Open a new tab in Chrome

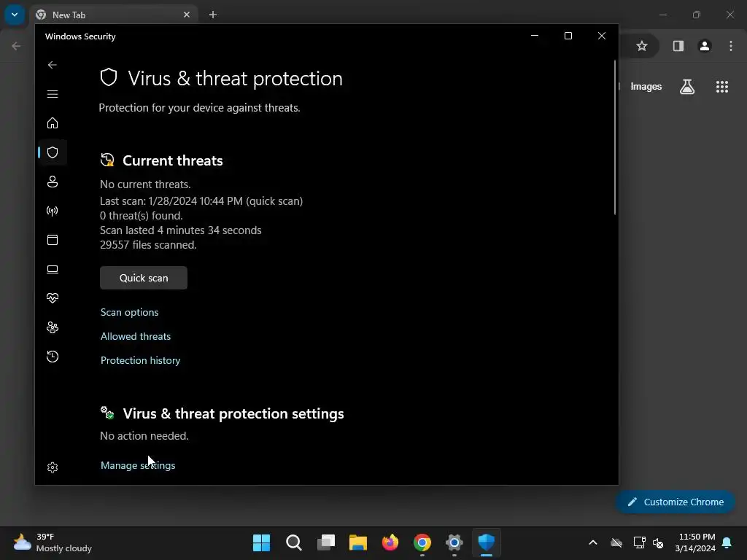click(213, 15)
